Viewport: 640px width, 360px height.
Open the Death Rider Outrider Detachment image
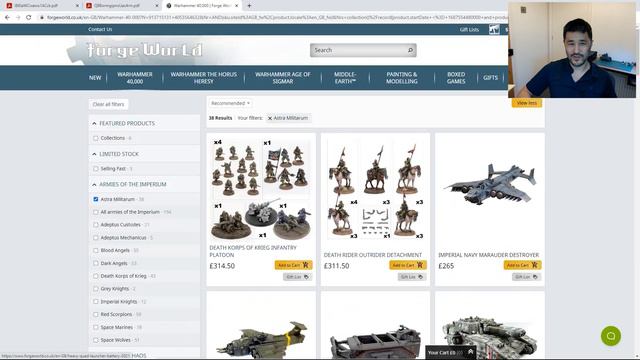(376, 189)
